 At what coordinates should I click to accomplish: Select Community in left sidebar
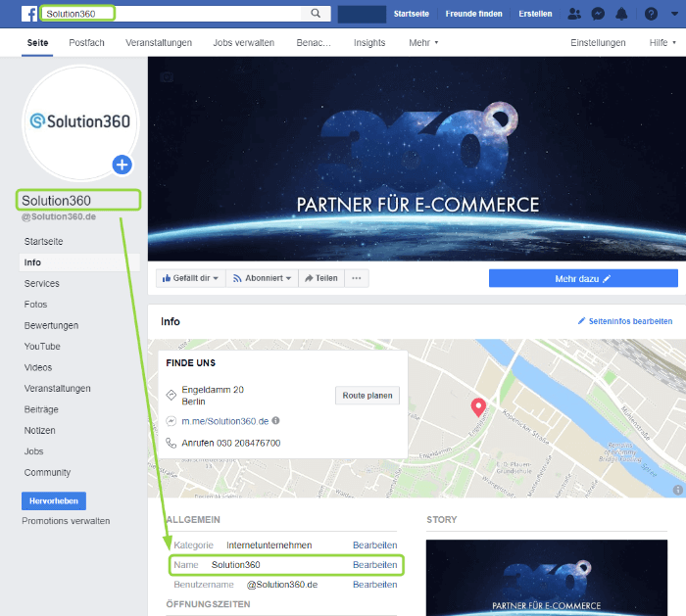click(x=47, y=472)
